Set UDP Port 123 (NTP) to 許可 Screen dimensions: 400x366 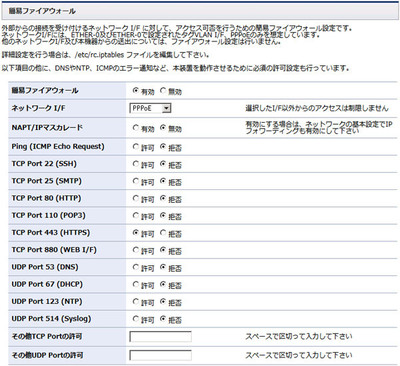click(x=135, y=302)
